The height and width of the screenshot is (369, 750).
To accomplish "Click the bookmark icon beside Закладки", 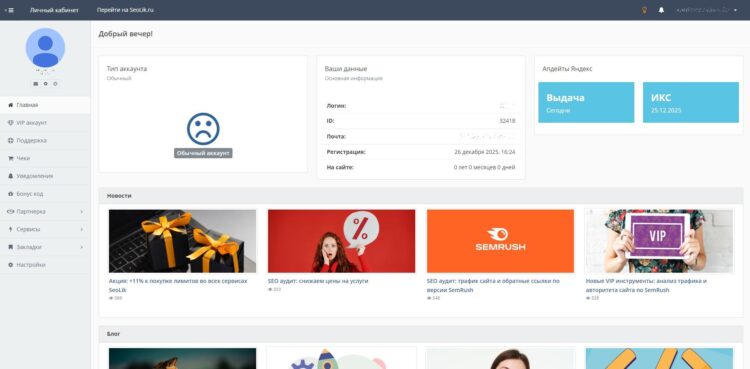I will (11, 247).
